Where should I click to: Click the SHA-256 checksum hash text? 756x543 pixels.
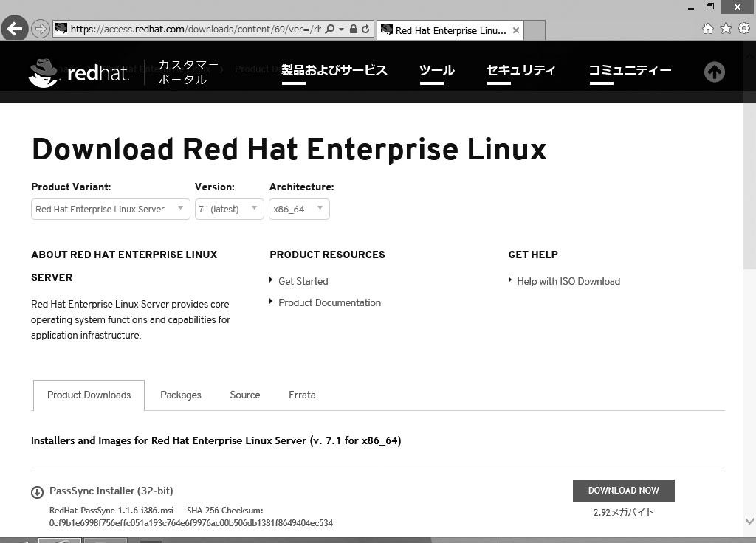click(191, 523)
